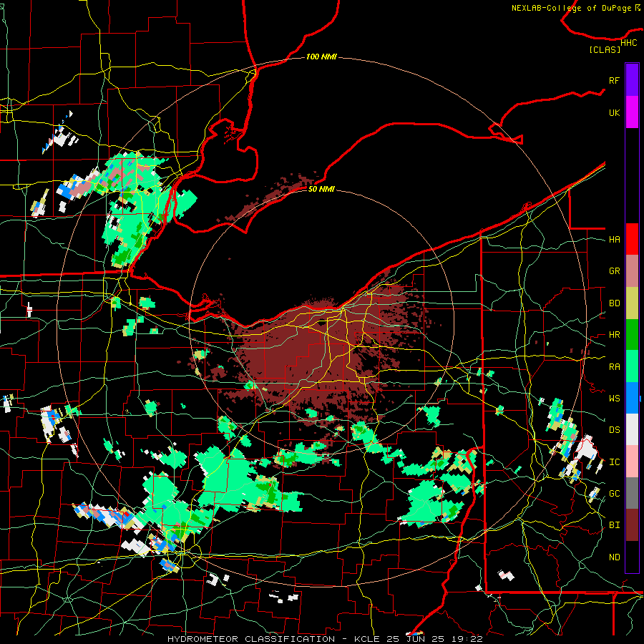
Task: Click the DS legend label
Action: 614,430
